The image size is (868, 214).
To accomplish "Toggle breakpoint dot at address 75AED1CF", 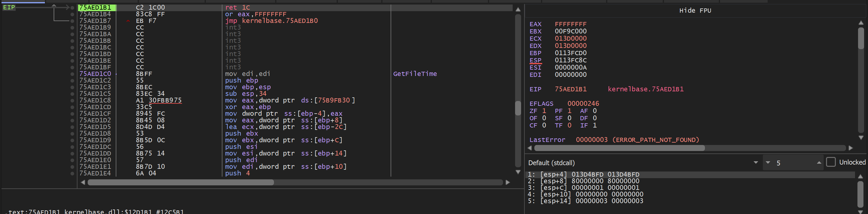I will click(72, 114).
